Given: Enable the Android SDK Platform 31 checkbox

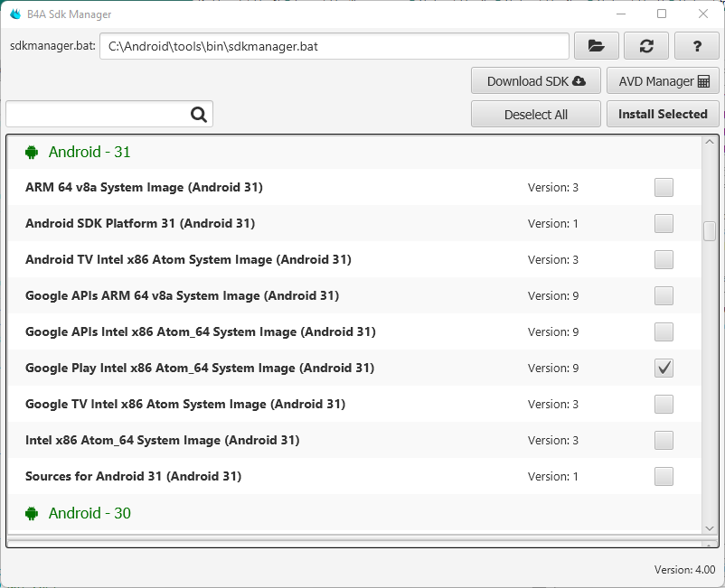Looking at the screenshot, I should [664, 224].
